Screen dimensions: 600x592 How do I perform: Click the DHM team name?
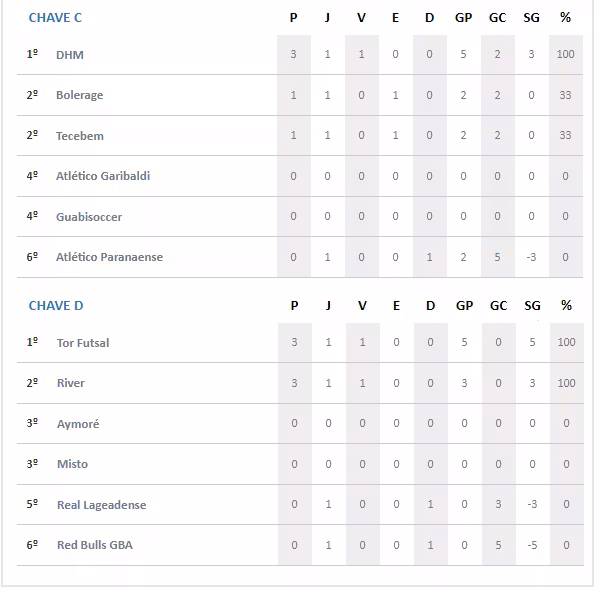point(70,55)
